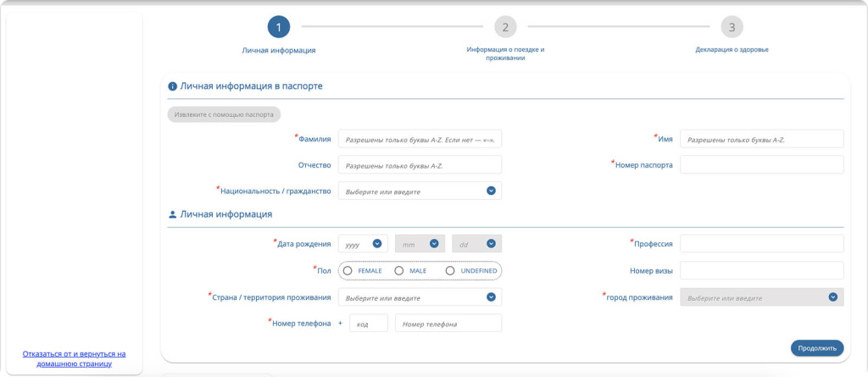Click the Отказаться и вернуться на домашнюю страницу link
This screenshot has height=377, width=868.
(74, 358)
